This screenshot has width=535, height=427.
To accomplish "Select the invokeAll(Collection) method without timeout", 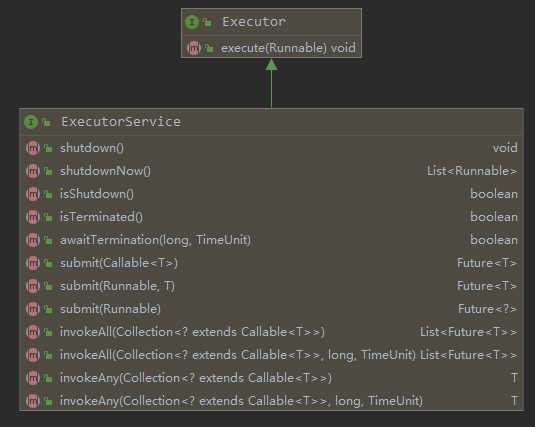I will coord(271,332).
